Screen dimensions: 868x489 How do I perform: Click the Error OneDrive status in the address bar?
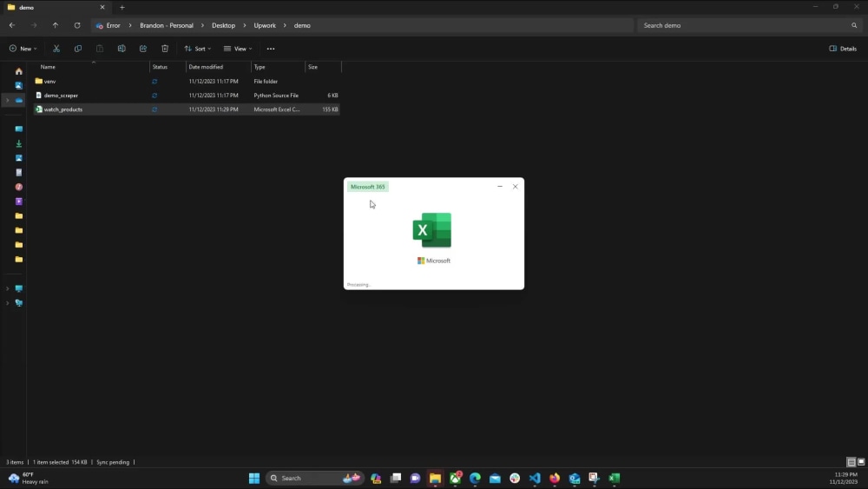click(x=108, y=25)
